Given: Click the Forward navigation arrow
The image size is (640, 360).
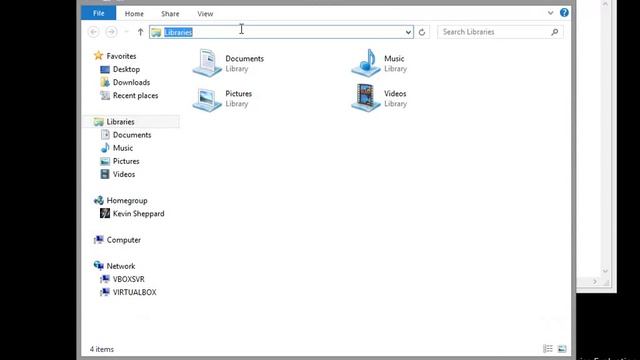Looking at the screenshot, I should click(111, 32).
